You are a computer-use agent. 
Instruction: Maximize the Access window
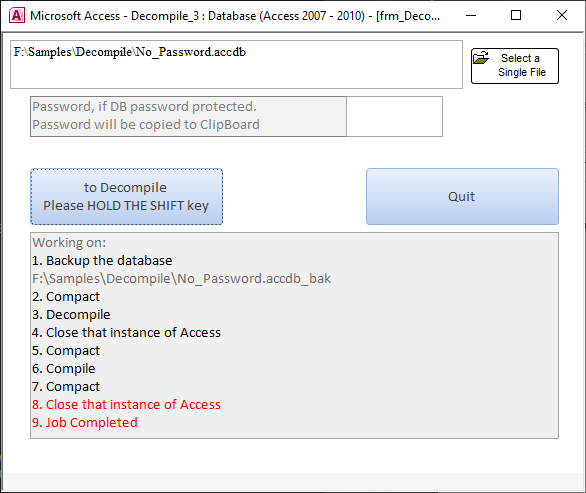[516, 16]
